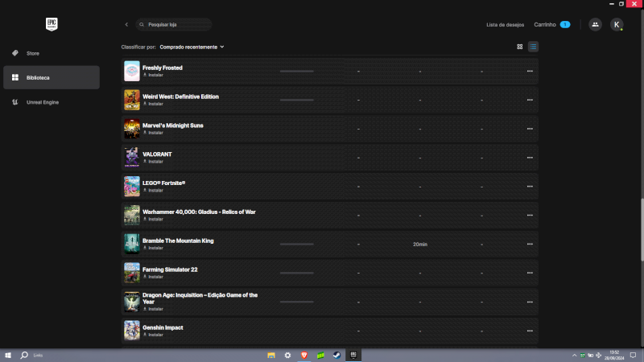Click the progress bar in Farming Simulator 22 row
This screenshot has width=644, height=362.
296,273
